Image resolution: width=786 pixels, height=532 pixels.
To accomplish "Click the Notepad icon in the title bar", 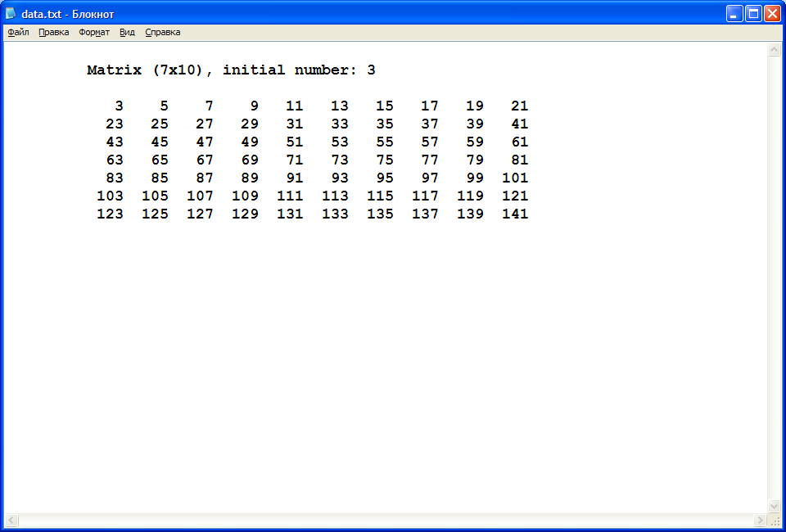I will (11, 14).
